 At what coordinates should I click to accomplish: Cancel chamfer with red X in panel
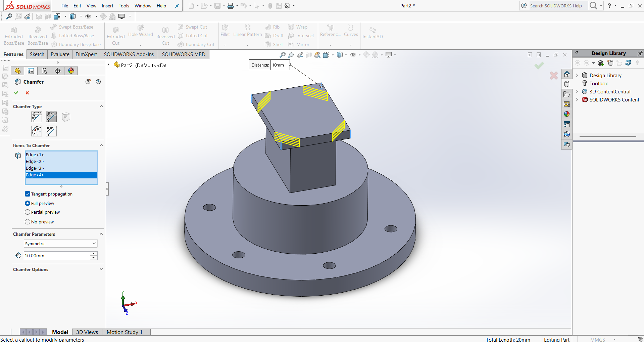click(28, 93)
